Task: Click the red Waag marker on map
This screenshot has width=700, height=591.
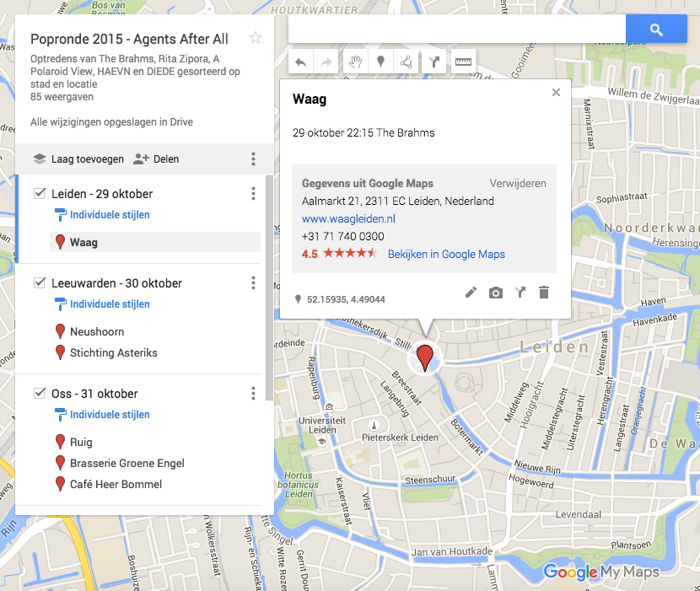Action: click(x=425, y=357)
